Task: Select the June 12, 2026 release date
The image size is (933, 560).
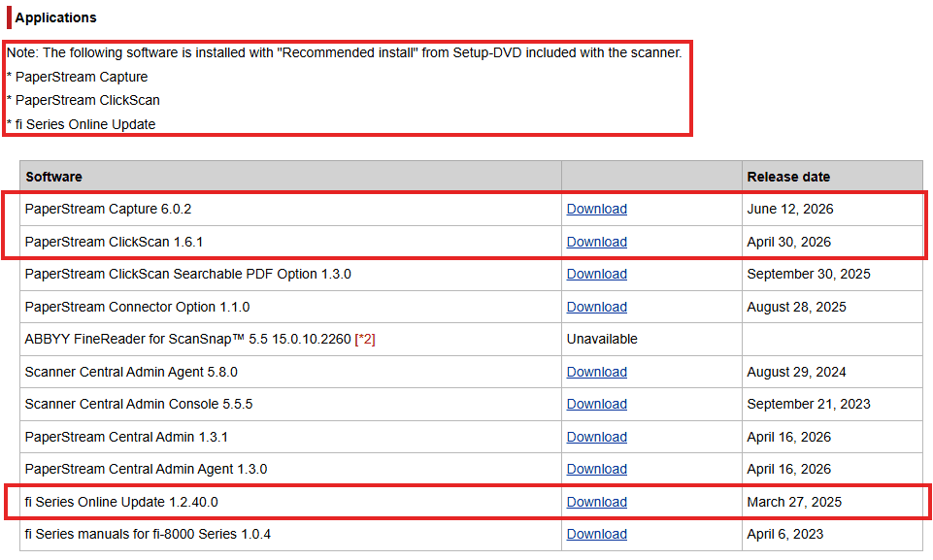Action: tap(789, 209)
